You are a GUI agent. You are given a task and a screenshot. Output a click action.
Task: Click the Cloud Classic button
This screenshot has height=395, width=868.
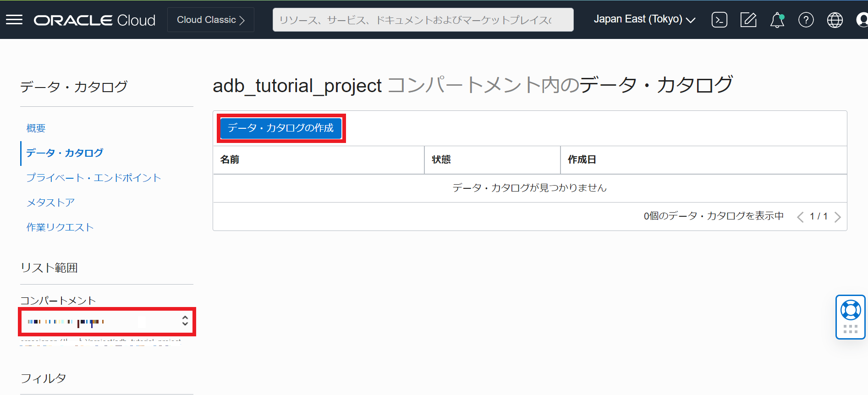tap(210, 20)
